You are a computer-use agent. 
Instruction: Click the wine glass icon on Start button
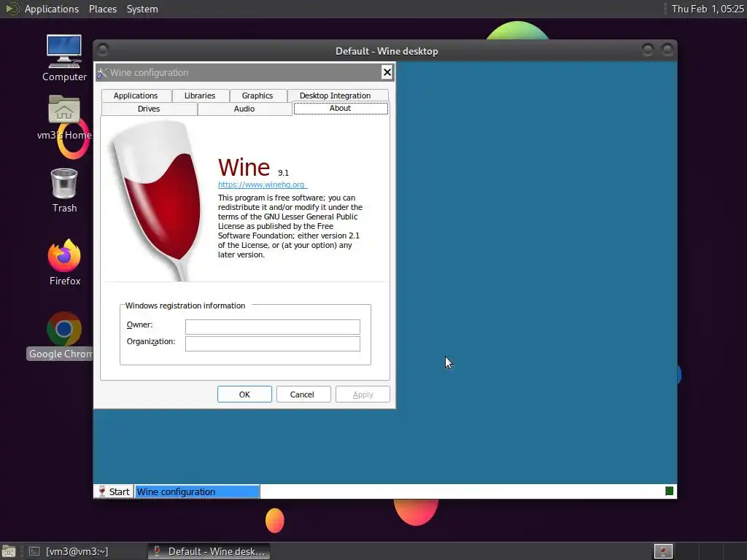[x=101, y=491]
